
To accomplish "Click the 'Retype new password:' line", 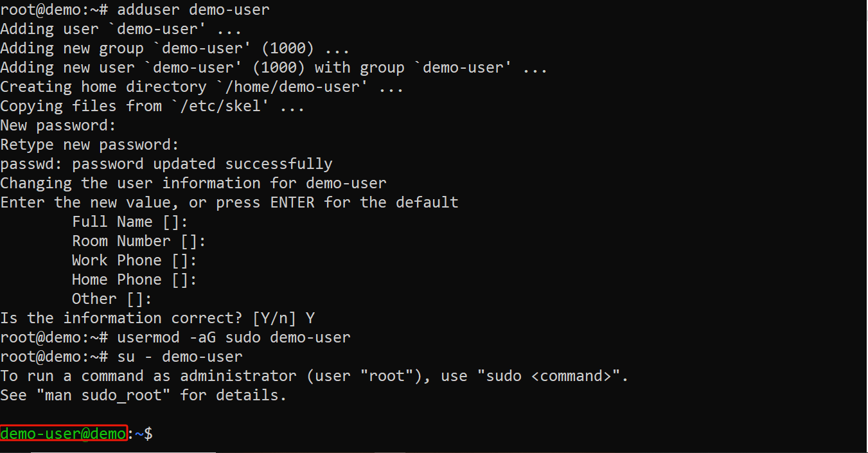I will (89, 145).
